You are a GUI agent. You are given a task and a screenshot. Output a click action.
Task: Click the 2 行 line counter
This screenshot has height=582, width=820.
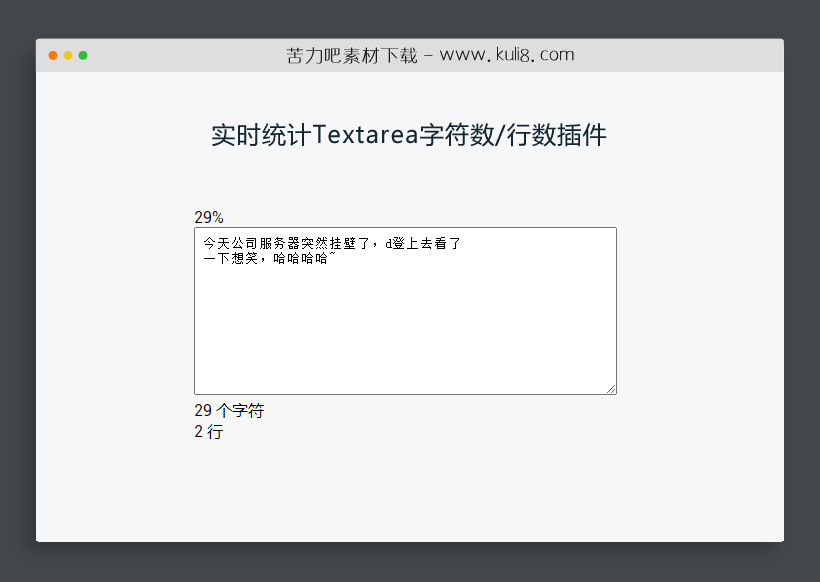[209, 432]
